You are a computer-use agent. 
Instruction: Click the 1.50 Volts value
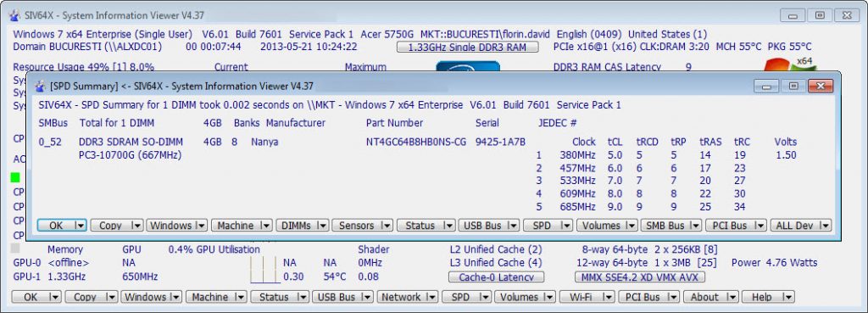786,155
